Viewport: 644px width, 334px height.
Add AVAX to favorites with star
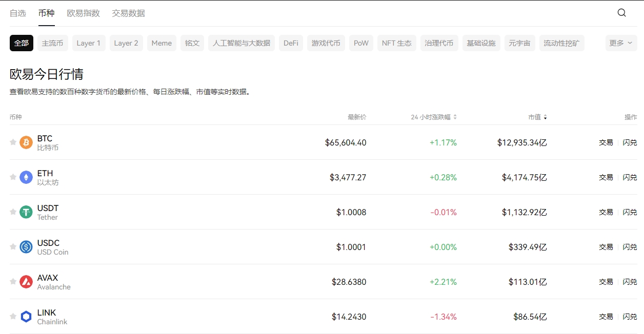click(13, 282)
